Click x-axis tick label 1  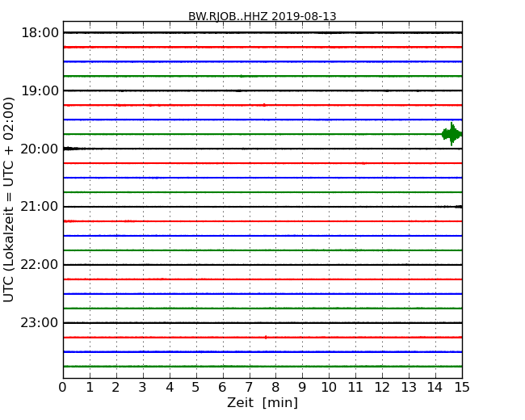[x=90, y=388]
